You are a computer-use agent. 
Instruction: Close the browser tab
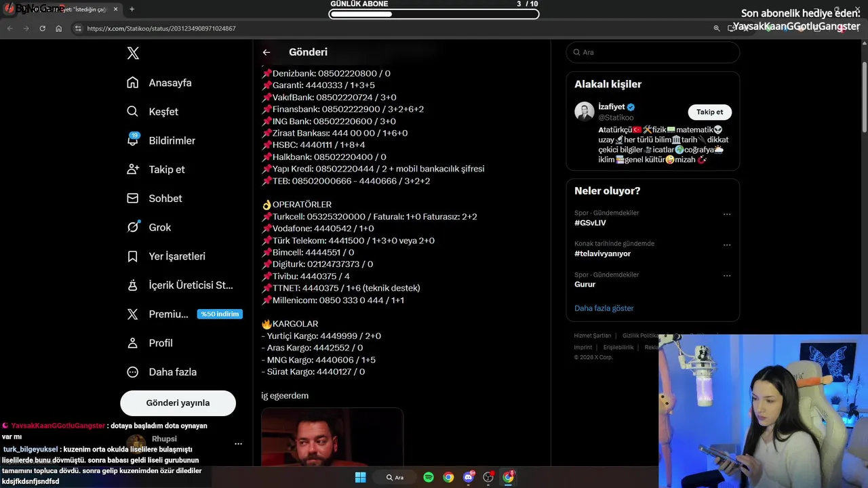[116, 9]
